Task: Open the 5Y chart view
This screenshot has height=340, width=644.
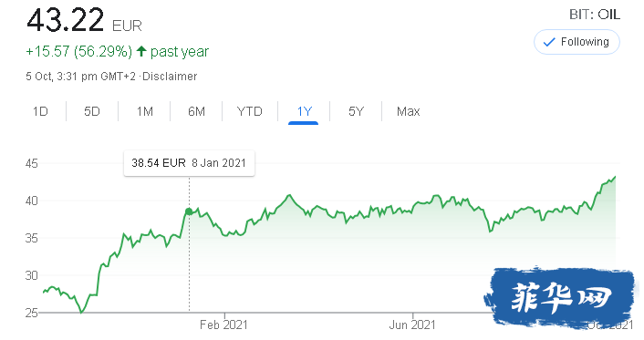Action: (x=356, y=111)
